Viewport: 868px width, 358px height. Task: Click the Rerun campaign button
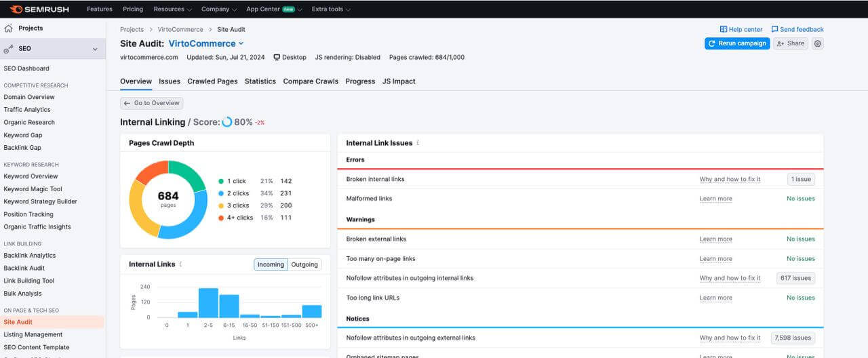pos(737,43)
